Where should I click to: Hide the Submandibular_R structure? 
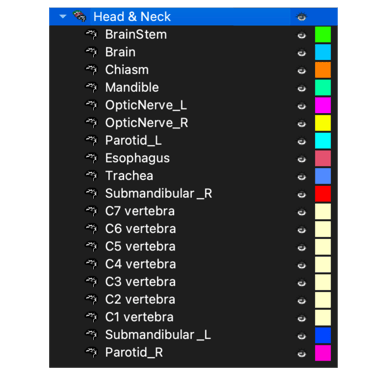tap(302, 194)
